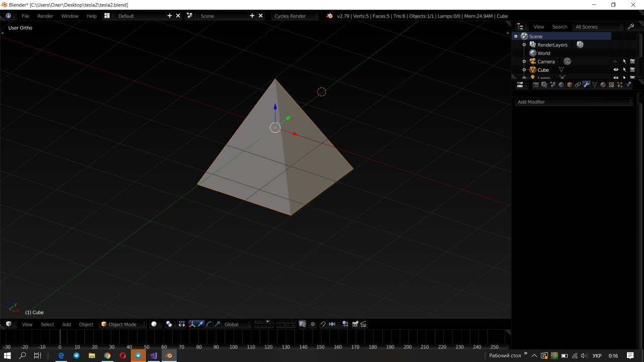Open the outliner View menu
The image size is (644, 362).
pyautogui.click(x=539, y=27)
